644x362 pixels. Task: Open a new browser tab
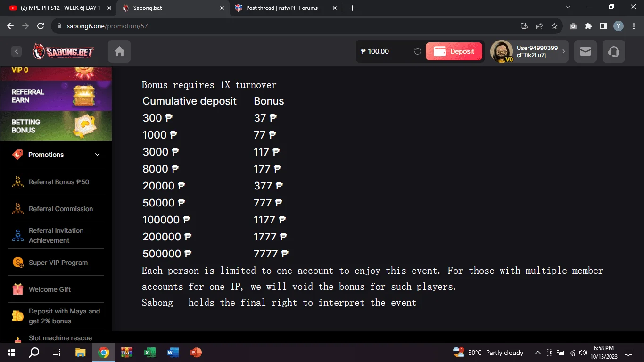[353, 8]
